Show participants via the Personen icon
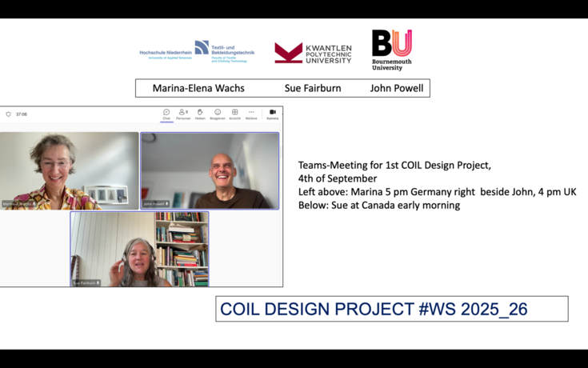 [183, 114]
